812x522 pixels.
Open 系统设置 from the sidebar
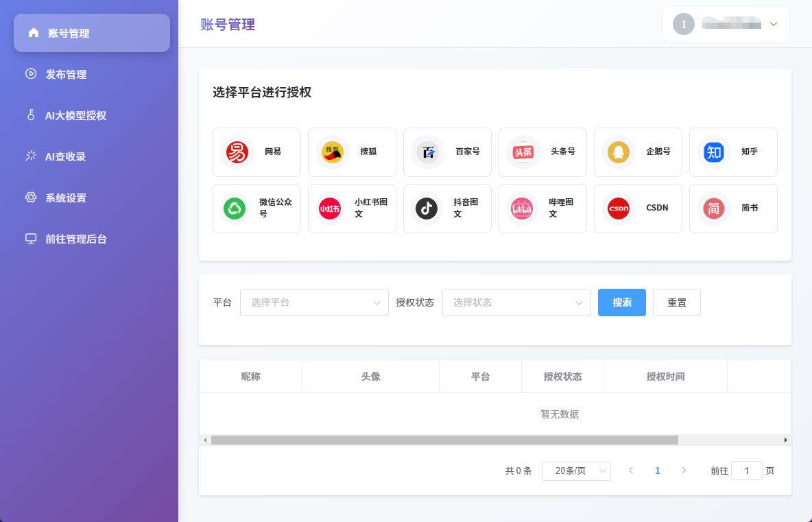point(66,198)
